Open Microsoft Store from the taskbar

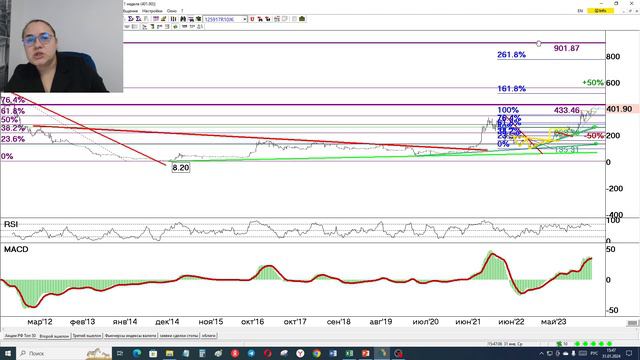coord(153,353)
